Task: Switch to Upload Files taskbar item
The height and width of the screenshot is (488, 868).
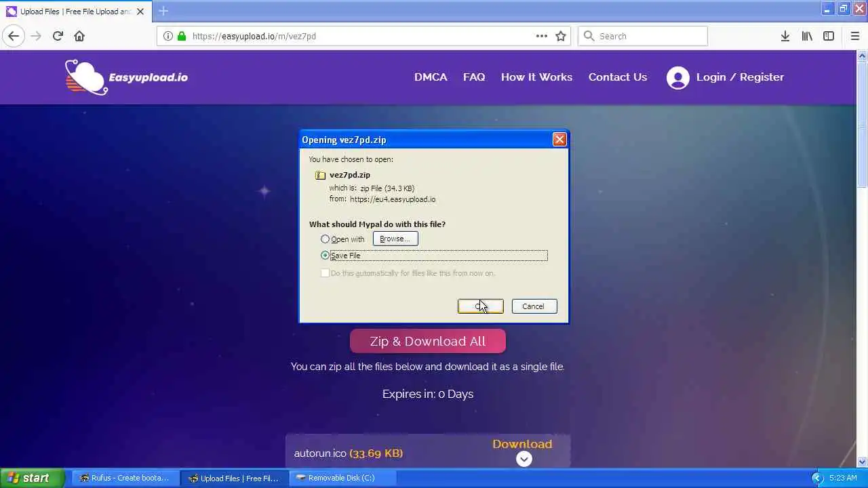Action: coord(234,478)
